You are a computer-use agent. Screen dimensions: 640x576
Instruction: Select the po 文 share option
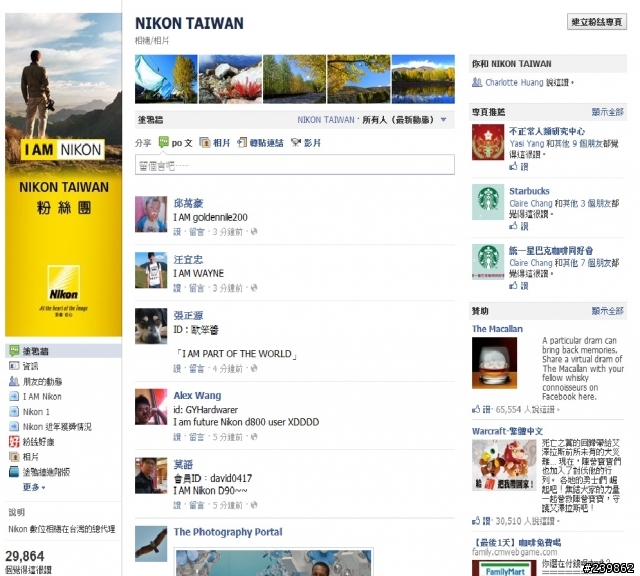point(176,142)
